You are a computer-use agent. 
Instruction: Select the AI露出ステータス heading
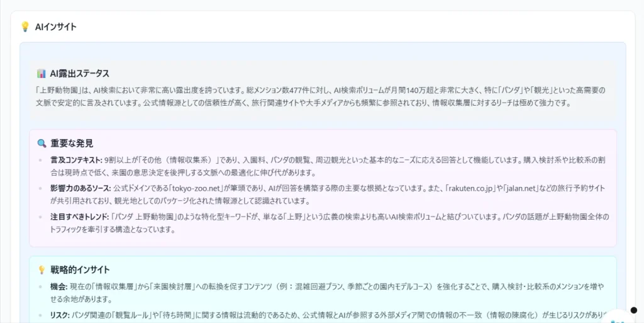pyautogui.click(x=80, y=74)
